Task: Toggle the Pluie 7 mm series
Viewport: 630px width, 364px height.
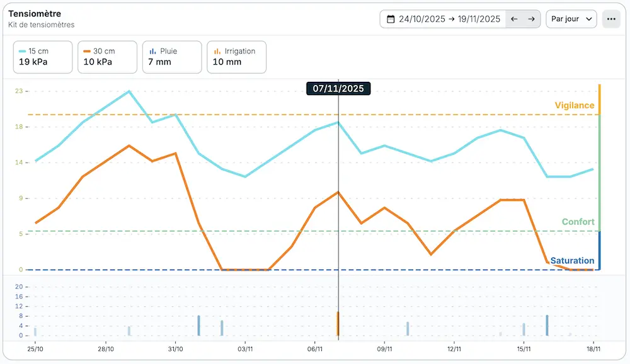Action: click(172, 57)
